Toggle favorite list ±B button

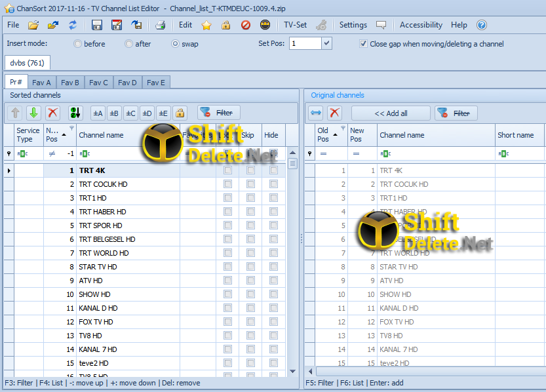tap(114, 113)
